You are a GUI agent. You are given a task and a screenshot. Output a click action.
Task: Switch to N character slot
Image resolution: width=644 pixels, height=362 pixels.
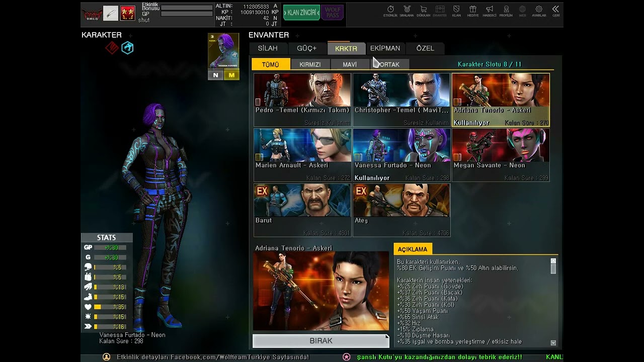[x=216, y=75]
